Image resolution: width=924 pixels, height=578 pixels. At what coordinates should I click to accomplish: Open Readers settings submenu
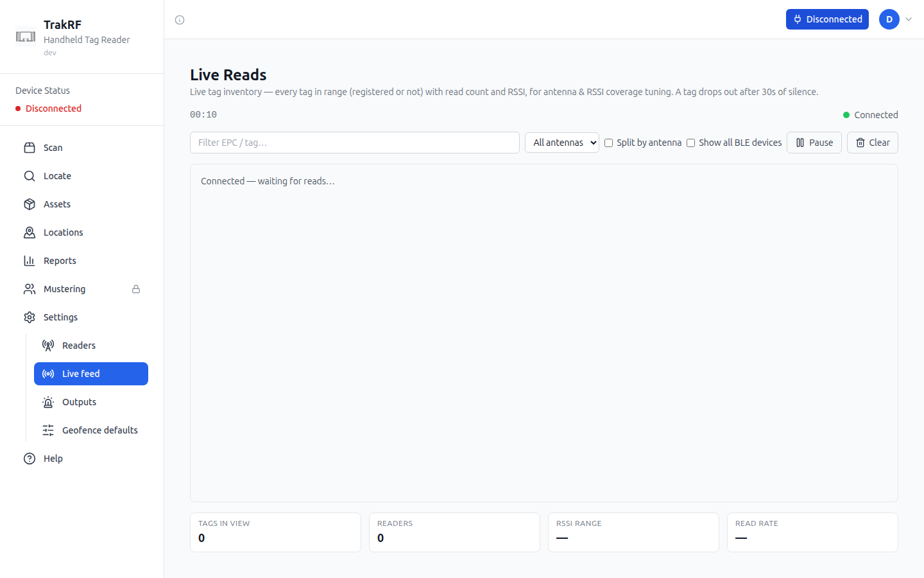pos(91,346)
